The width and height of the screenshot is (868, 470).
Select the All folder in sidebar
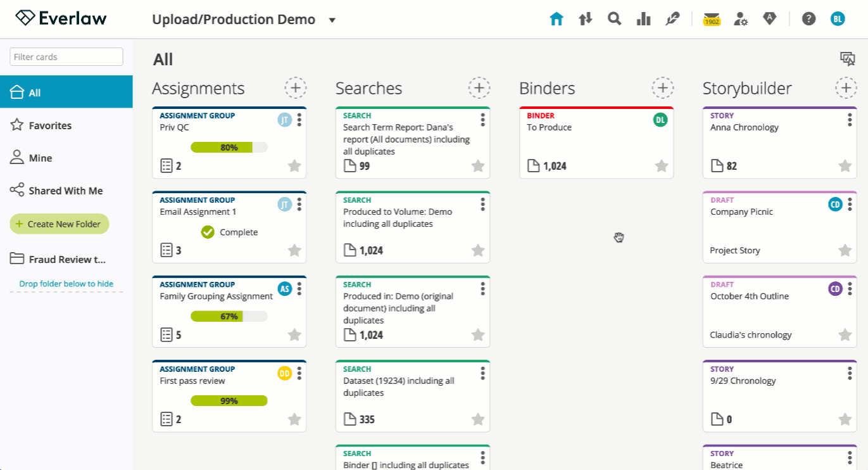[66, 92]
